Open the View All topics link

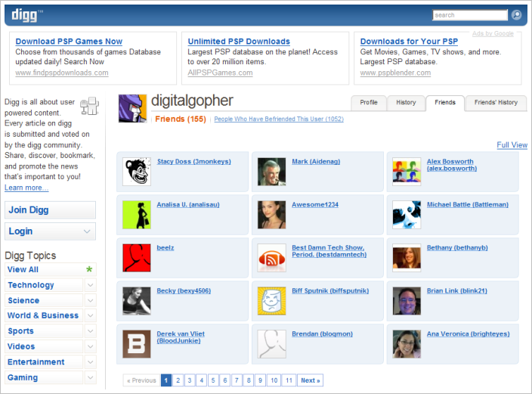tap(23, 270)
